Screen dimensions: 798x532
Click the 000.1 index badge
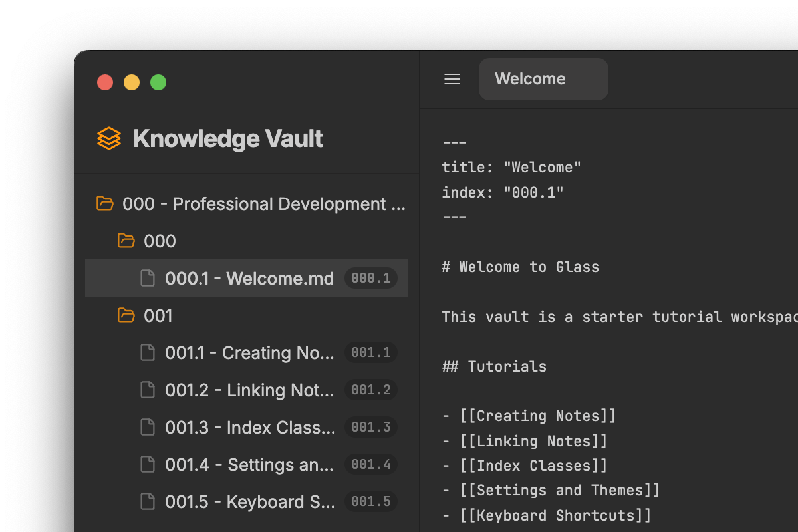pyautogui.click(x=371, y=278)
